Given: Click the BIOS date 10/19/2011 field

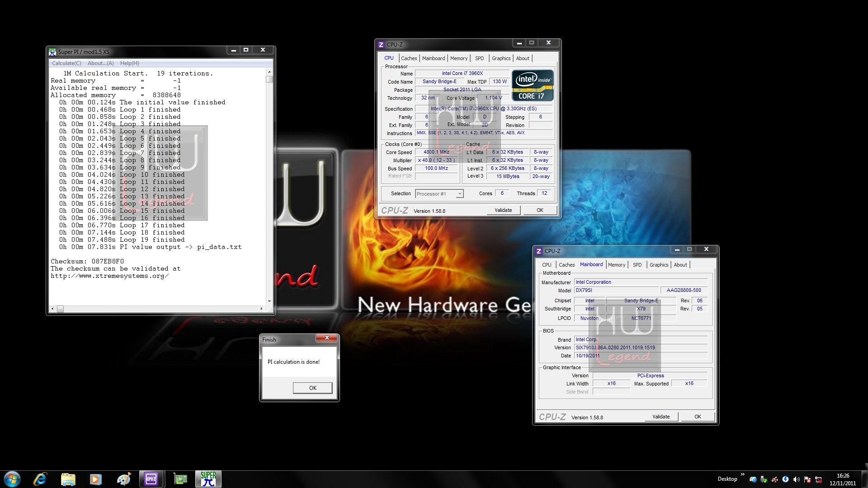Looking at the screenshot, I should (x=640, y=356).
